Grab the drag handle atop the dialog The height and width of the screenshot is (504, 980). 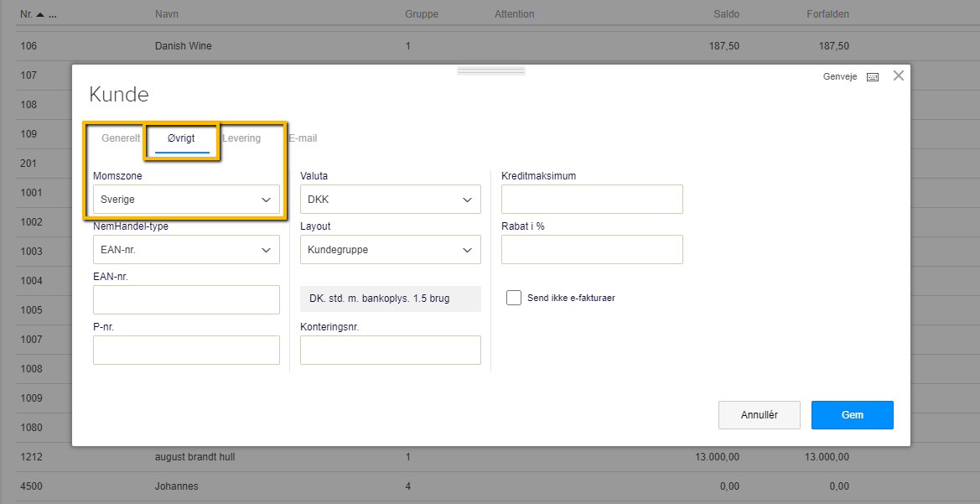[x=490, y=71]
